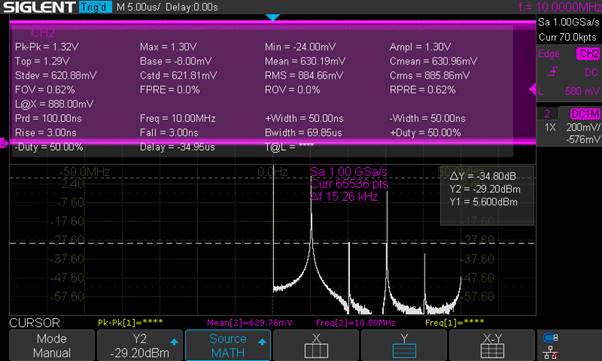This screenshot has width=602, height=361.
Task: Click the Pk-Pk[1]=**** bottom readout
Action: [x=130, y=323]
